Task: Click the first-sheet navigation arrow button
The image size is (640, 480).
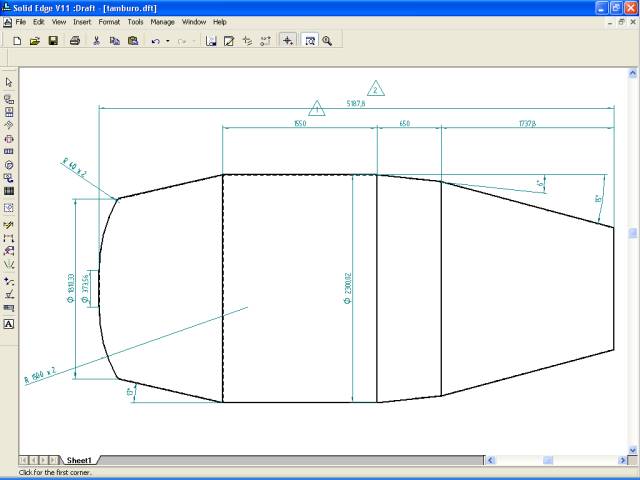Action: [x=25, y=460]
